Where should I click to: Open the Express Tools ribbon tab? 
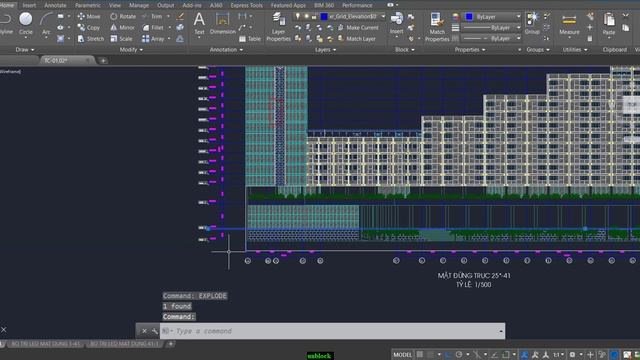pos(247,5)
